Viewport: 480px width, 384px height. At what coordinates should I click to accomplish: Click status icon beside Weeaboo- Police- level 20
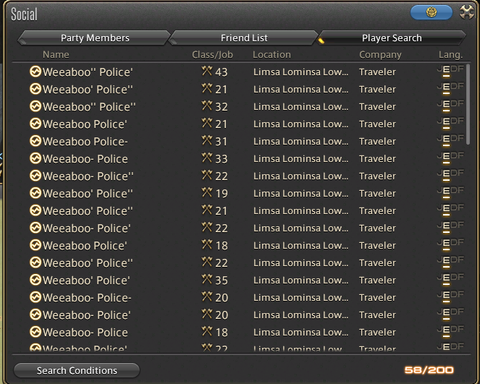click(x=35, y=297)
